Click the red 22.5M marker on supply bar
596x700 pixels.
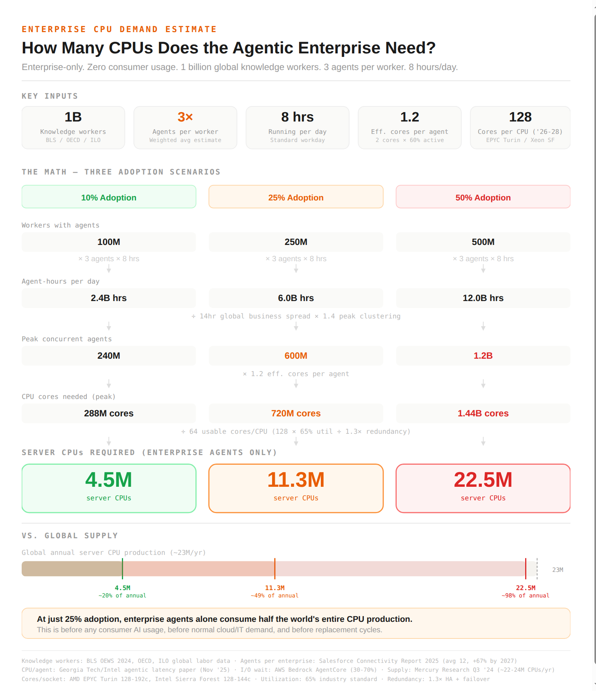tap(526, 569)
